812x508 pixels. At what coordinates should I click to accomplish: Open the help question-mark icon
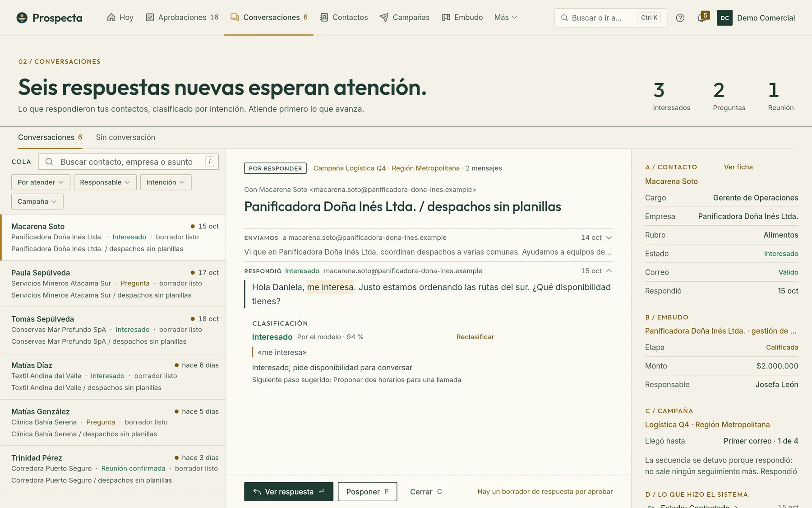click(680, 18)
